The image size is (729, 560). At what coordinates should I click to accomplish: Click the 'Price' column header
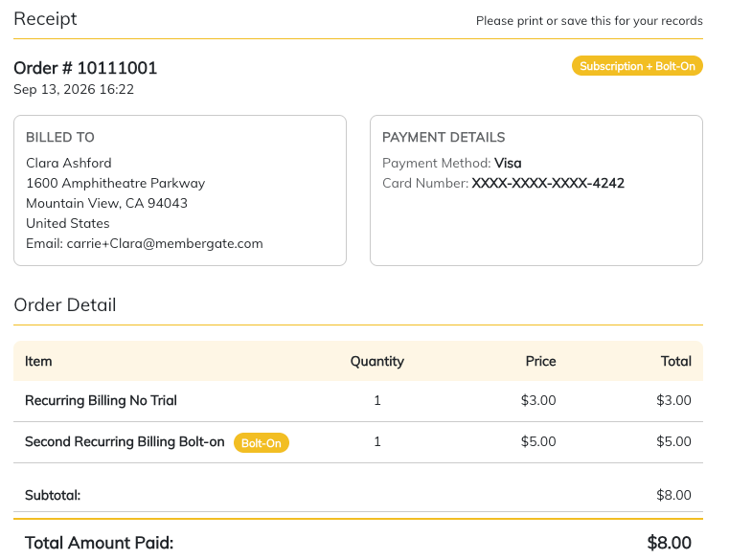coord(540,361)
